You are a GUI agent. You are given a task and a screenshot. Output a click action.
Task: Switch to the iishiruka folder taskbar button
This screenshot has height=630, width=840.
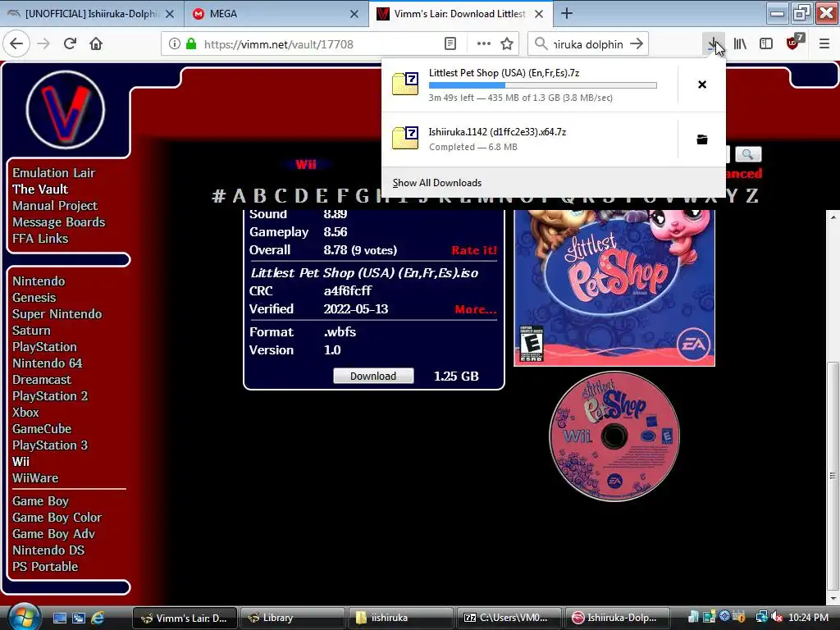pyautogui.click(x=400, y=618)
